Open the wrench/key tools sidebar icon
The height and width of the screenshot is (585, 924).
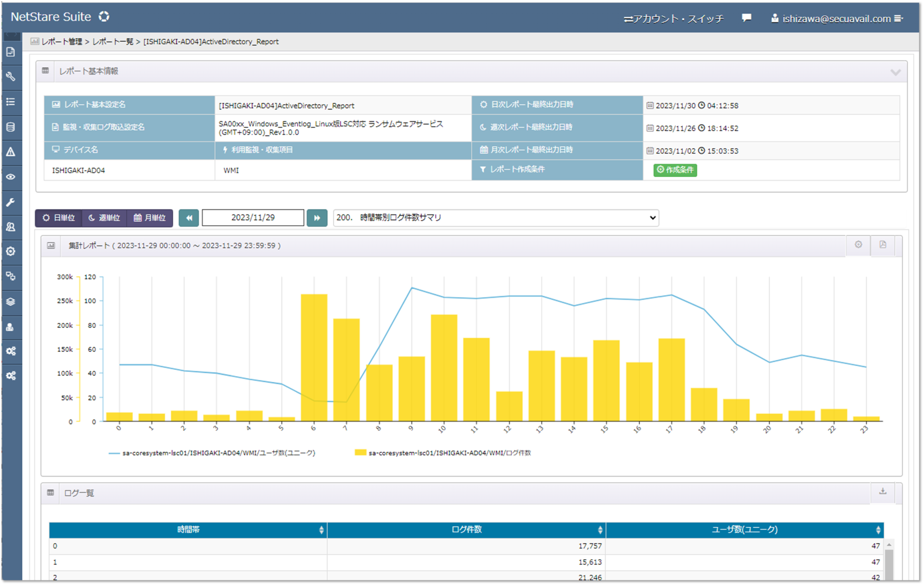[11, 77]
